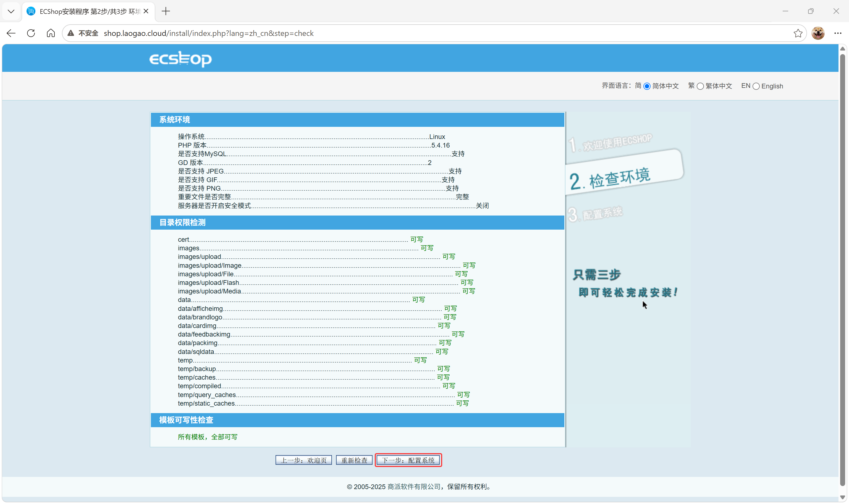
Task: Click the 系统环境 section header
Action: click(x=358, y=120)
